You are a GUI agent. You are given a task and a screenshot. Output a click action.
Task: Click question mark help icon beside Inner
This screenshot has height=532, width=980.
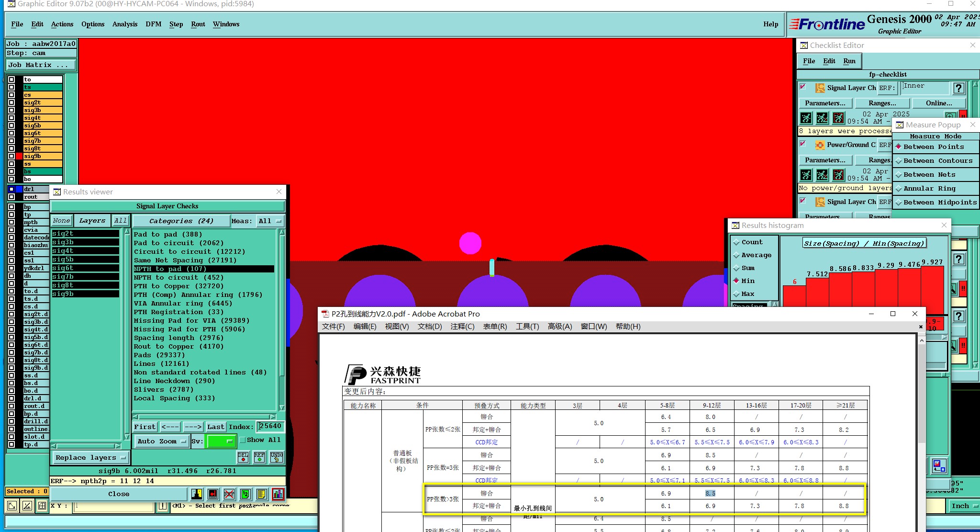(x=958, y=88)
